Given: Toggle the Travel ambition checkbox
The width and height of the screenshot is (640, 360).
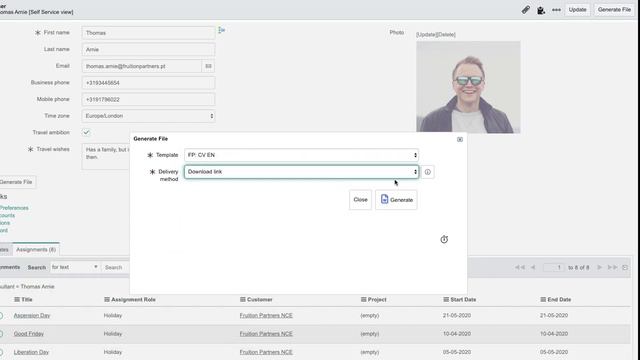Looking at the screenshot, I should tap(86, 132).
